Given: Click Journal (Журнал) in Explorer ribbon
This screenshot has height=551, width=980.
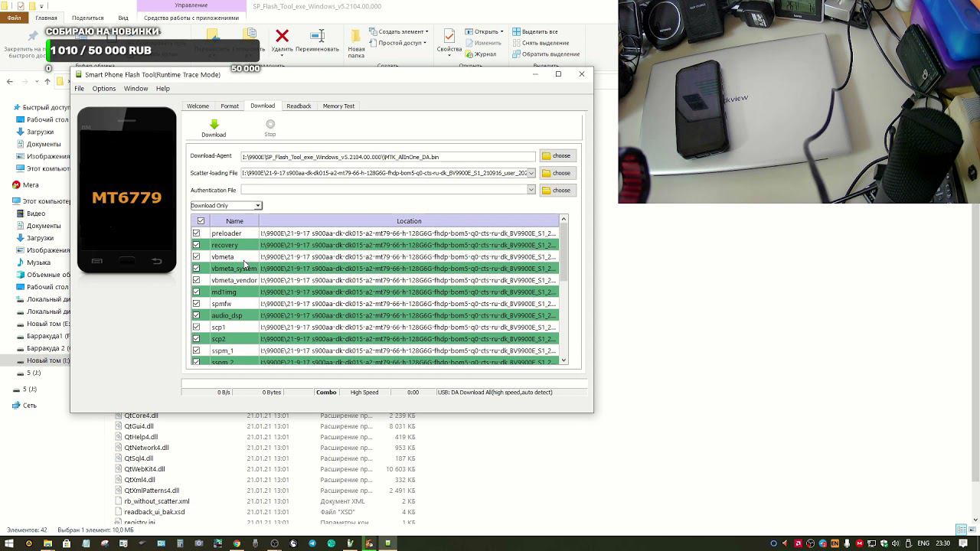Looking at the screenshot, I should pyautogui.click(x=480, y=54).
